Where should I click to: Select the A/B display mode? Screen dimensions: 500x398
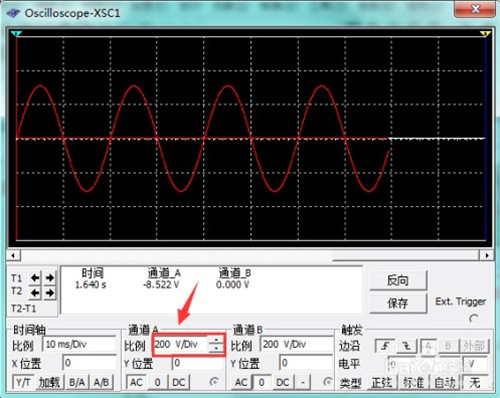tap(101, 382)
